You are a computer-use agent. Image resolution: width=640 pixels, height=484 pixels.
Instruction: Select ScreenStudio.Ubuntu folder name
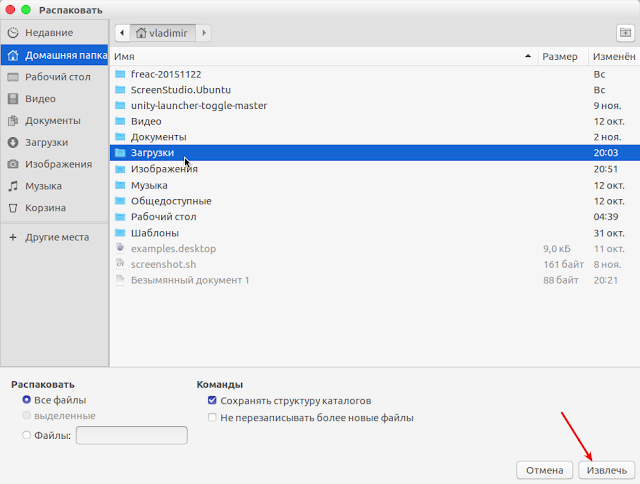[x=181, y=90]
